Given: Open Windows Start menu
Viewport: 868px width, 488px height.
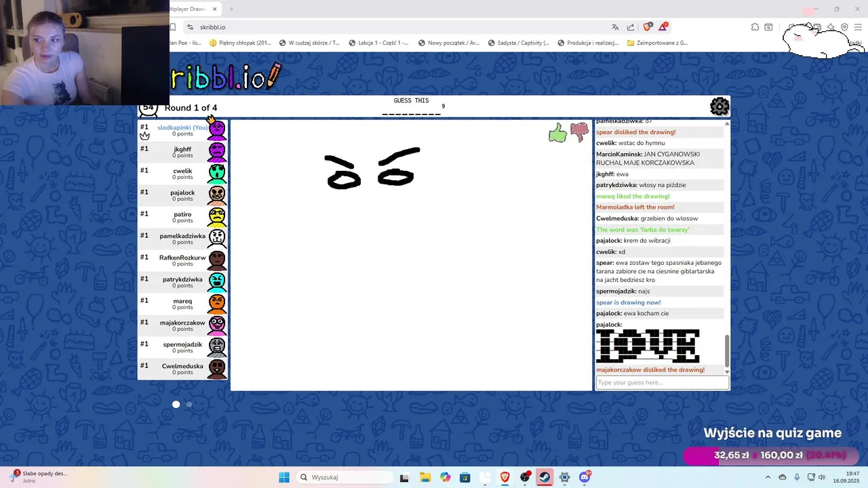Looking at the screenshot, I should pyautogui.click(x=284, y=477).
